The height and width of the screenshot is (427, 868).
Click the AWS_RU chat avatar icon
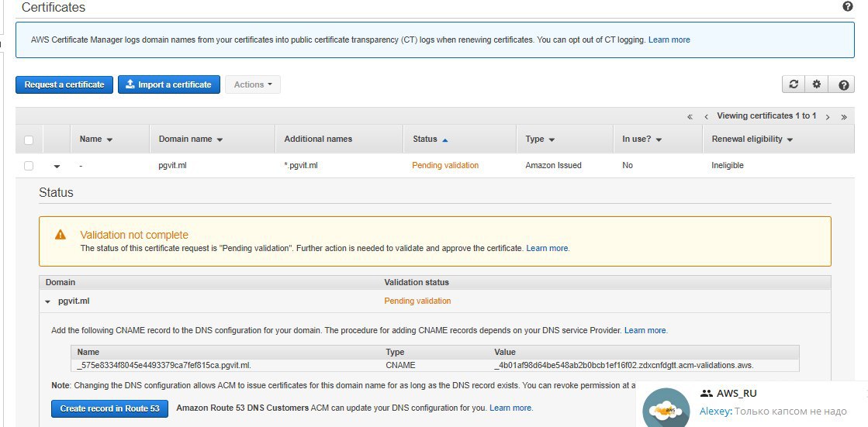pyautogui.click(x=666, y=408)
